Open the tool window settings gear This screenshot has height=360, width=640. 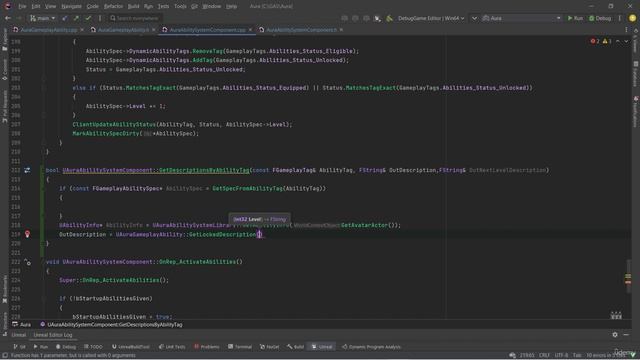point(615,335)
